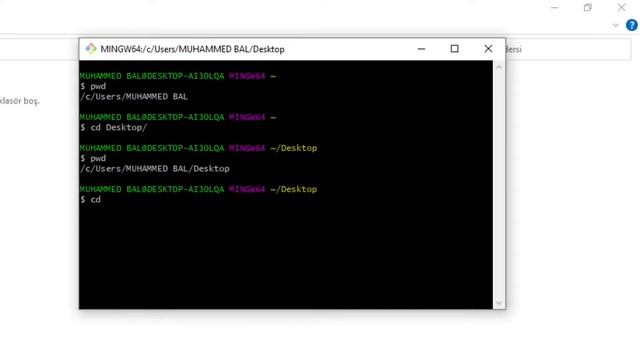The height and width of the screenshot is (360, 640).
Task: Click the 'klasör boş.' text in Explorer
Action: pyautogui.click(x=20, y=101)
